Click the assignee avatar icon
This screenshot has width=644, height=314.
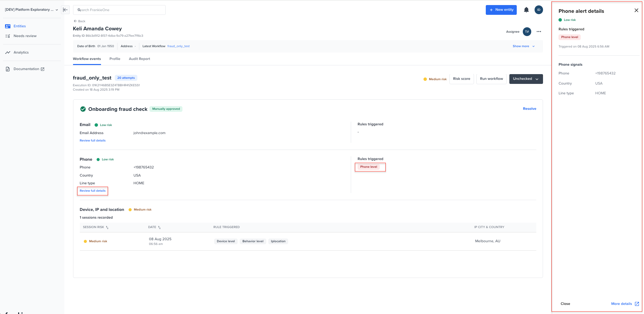point(527,32)
